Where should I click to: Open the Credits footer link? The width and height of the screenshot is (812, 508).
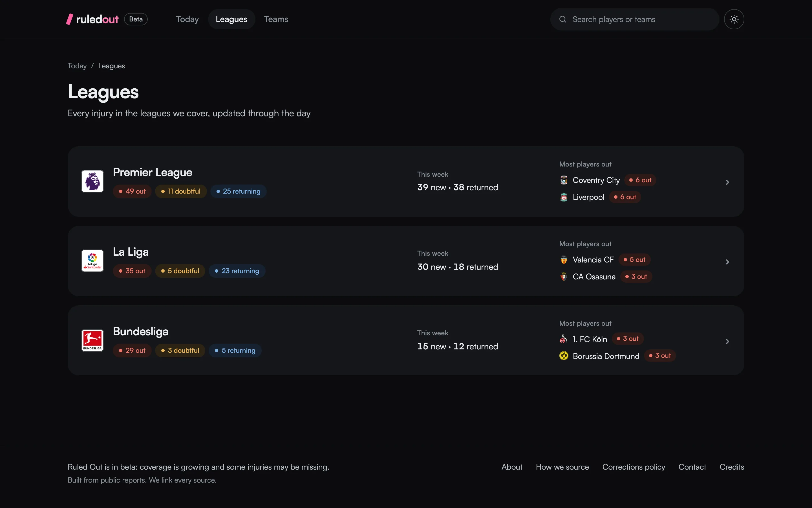click(x=732, y=467)
